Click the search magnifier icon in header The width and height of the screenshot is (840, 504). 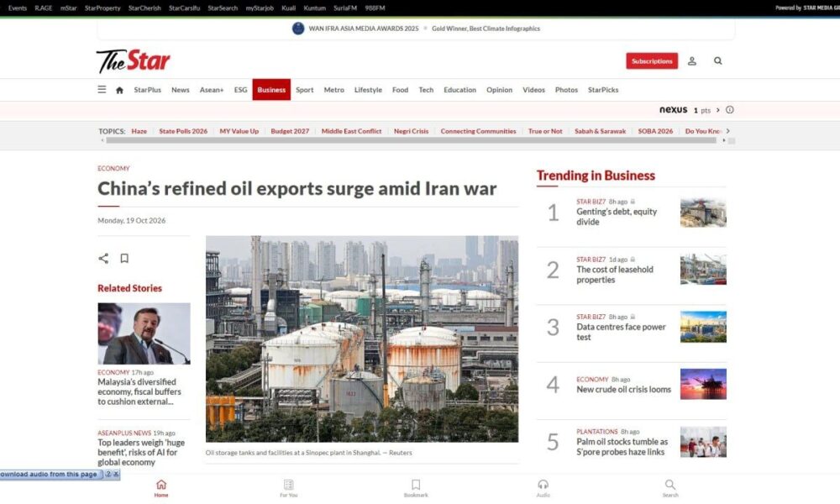point(718,61)
